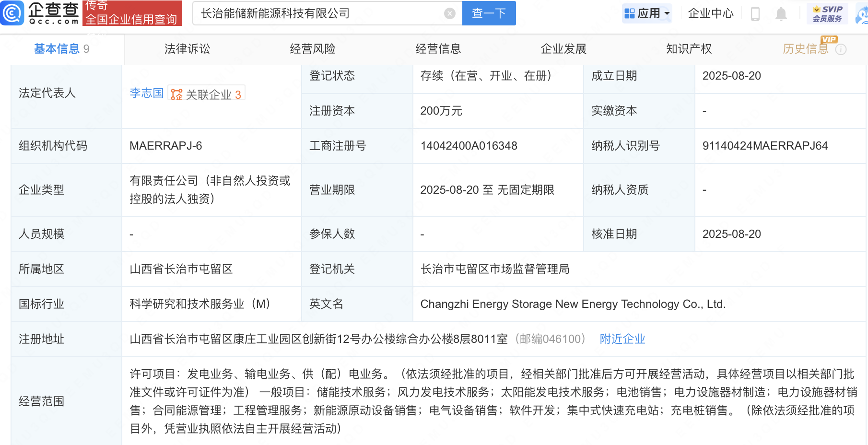This screenshot has width=868, height=445.
Task: Open the 历史信息 VIP tab
Action: tap(806, 49)
